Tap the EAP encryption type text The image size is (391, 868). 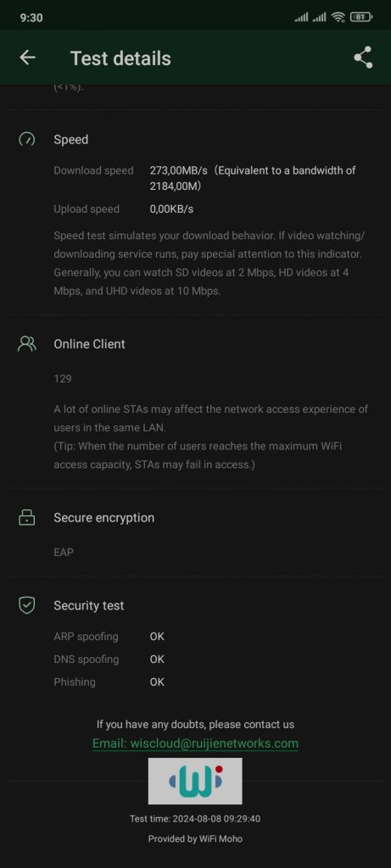[64, 553]
